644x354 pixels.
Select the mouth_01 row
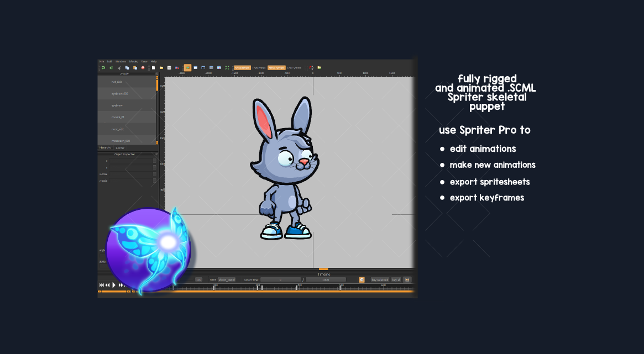coord(127,117)
